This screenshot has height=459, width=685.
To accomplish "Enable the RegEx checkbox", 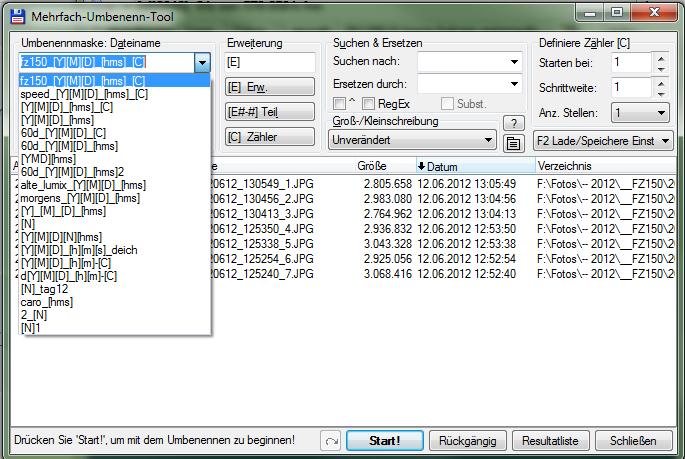I will tap(369, 104).
